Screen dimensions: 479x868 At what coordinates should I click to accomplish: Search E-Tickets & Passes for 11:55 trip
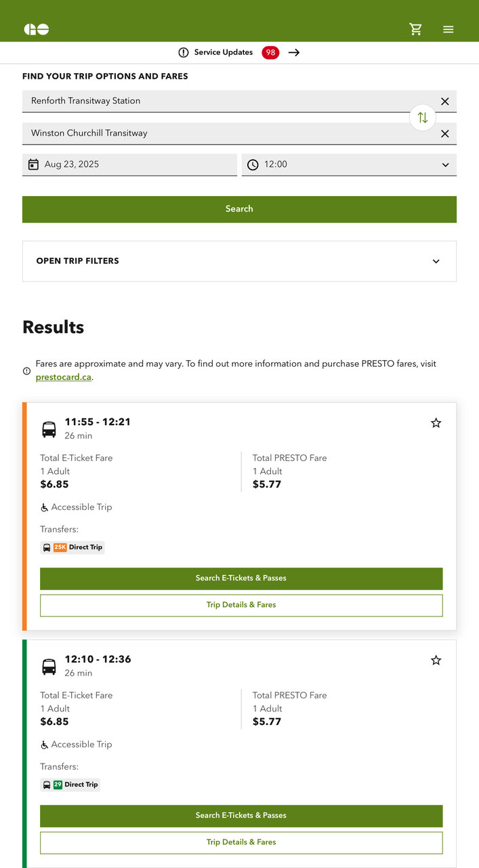click(x=241, y=578)
